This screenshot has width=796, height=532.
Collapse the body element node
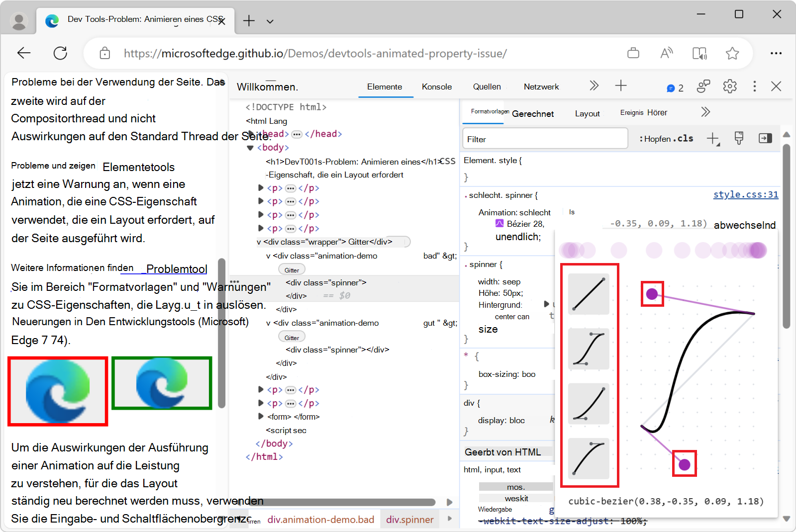pos(250,148)
